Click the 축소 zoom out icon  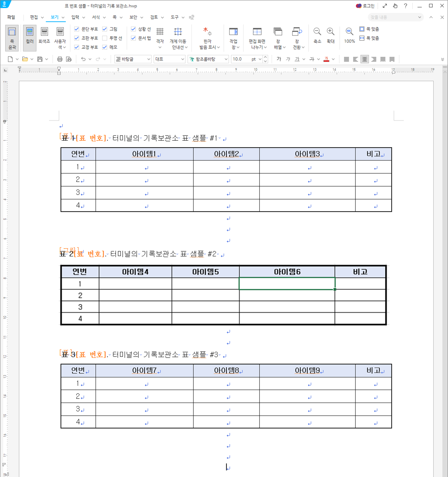317,32
